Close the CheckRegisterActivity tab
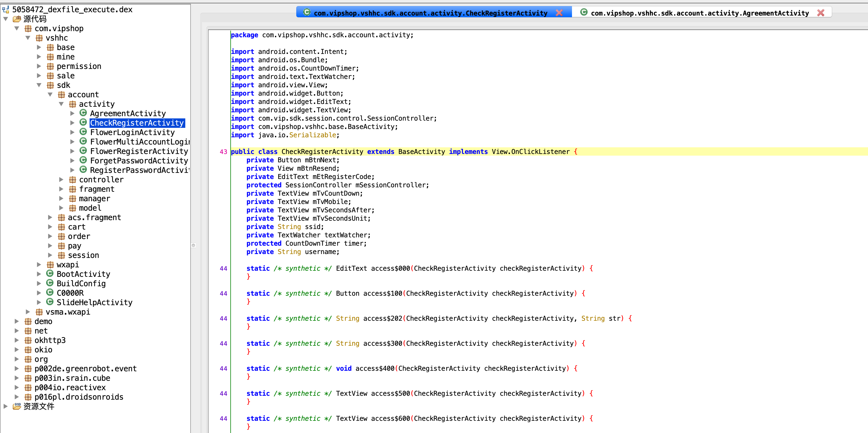Screen dimensions: 868x433 pos(559,13)
